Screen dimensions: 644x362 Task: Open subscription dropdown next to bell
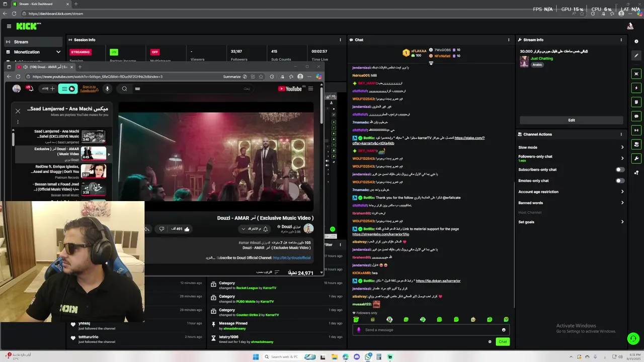point(244,229)
